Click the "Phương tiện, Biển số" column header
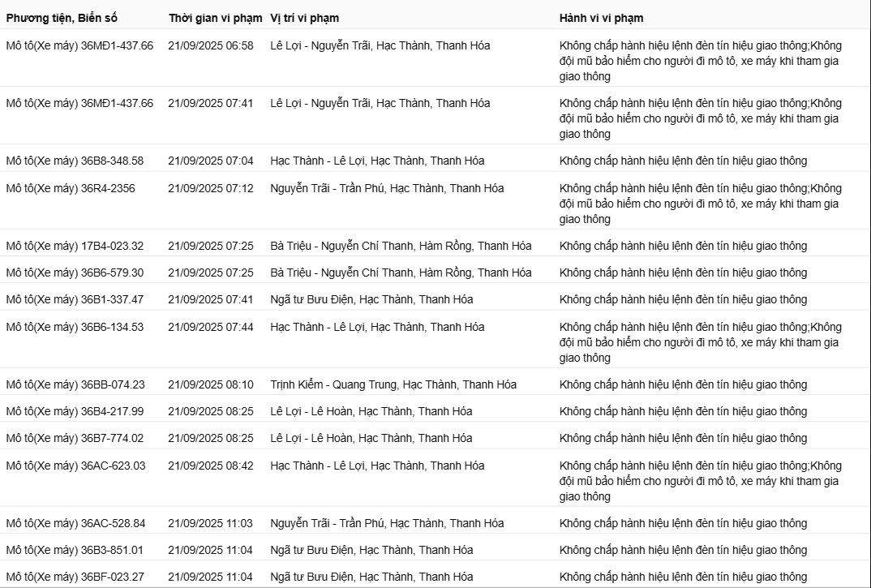This screenshot has height=588, width=871. (62, 18)
